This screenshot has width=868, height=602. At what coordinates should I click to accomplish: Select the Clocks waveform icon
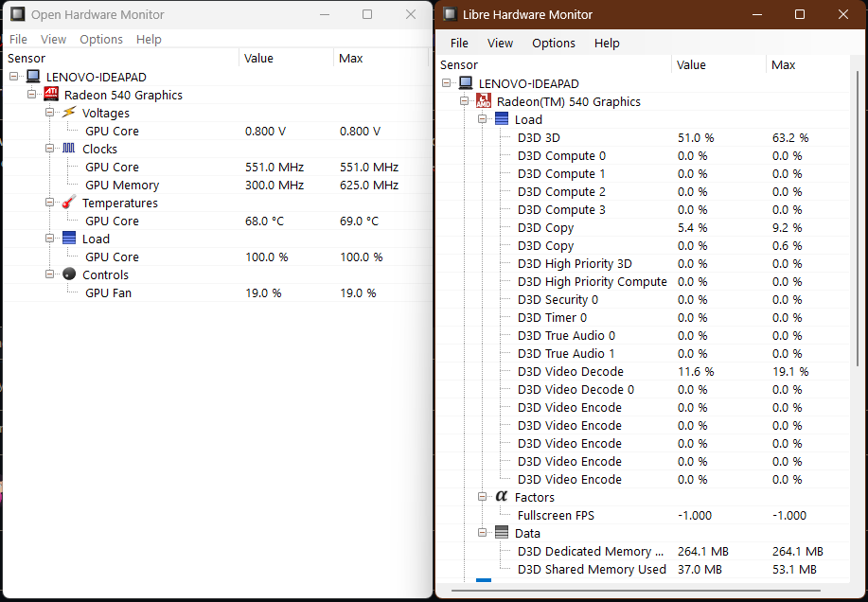point(68,149)
